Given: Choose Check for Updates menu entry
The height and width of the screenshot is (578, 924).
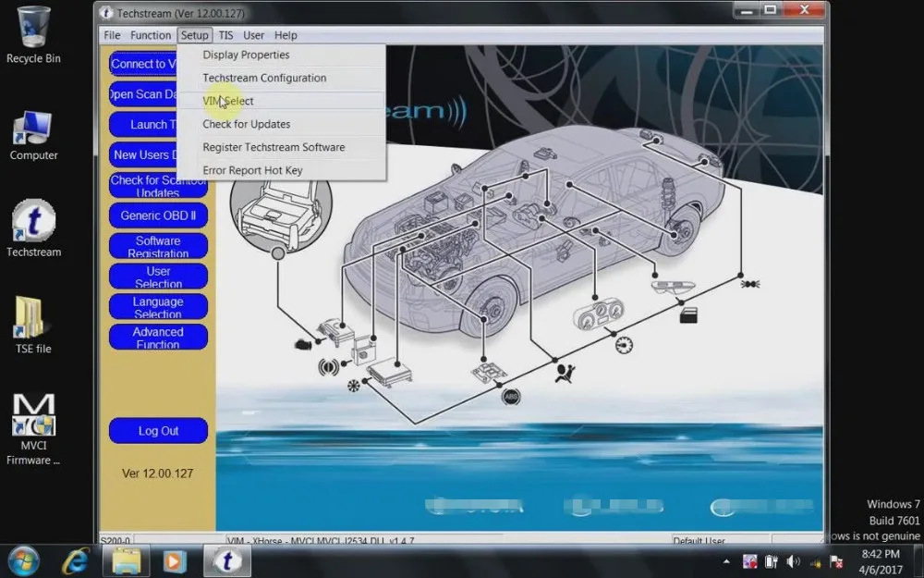Looking at the screenshot, I should pyautogui.click(x=281, y=124).
